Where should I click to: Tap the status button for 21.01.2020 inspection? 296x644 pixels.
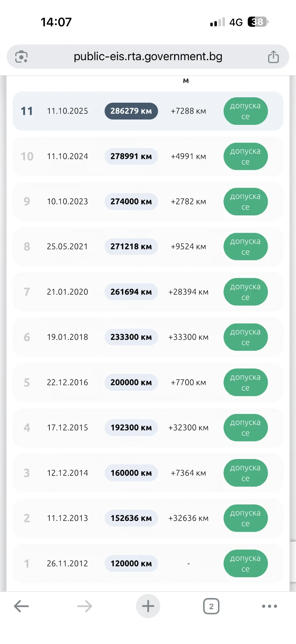tap(246, 292)
